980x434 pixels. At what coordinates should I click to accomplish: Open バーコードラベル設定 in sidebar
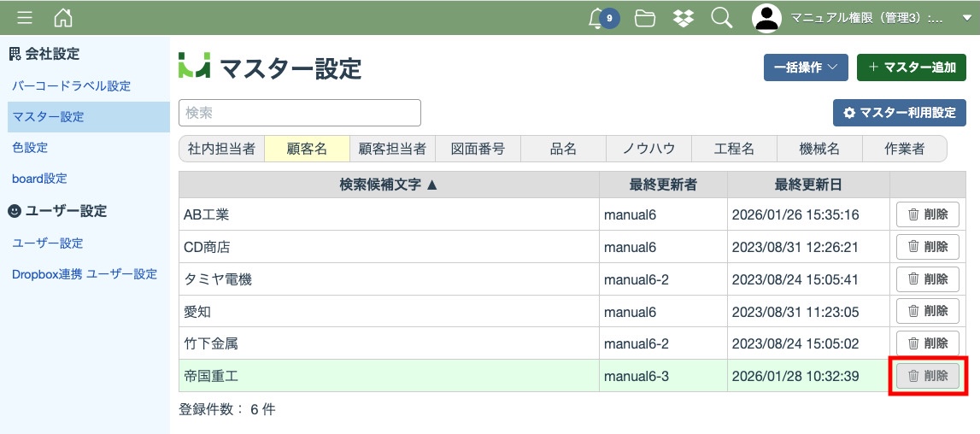pos(71,86)
